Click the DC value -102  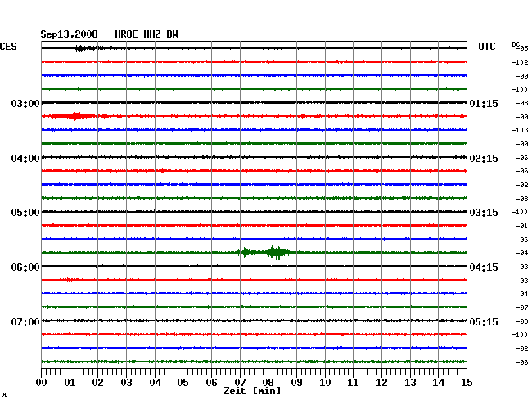pyautogui.click(x=520, y=62)
